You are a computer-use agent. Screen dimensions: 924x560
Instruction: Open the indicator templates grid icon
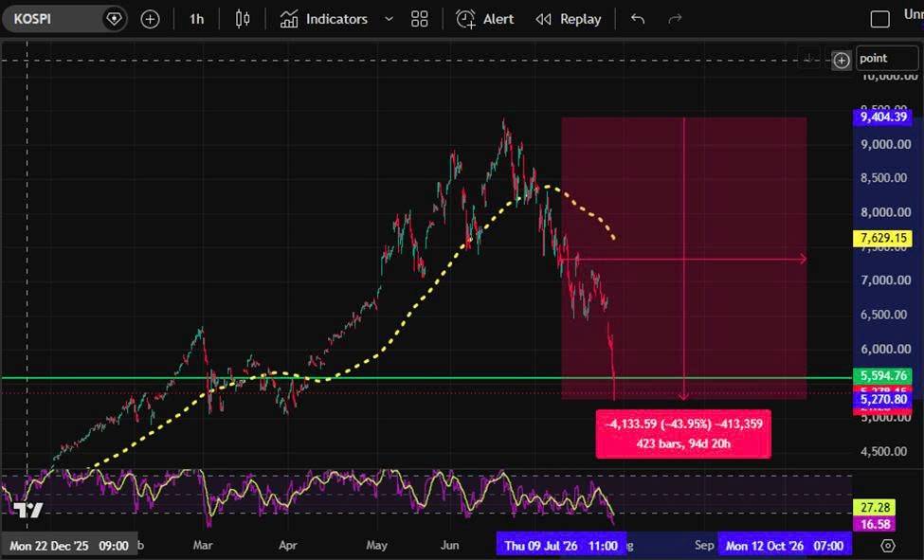point(420,20)
